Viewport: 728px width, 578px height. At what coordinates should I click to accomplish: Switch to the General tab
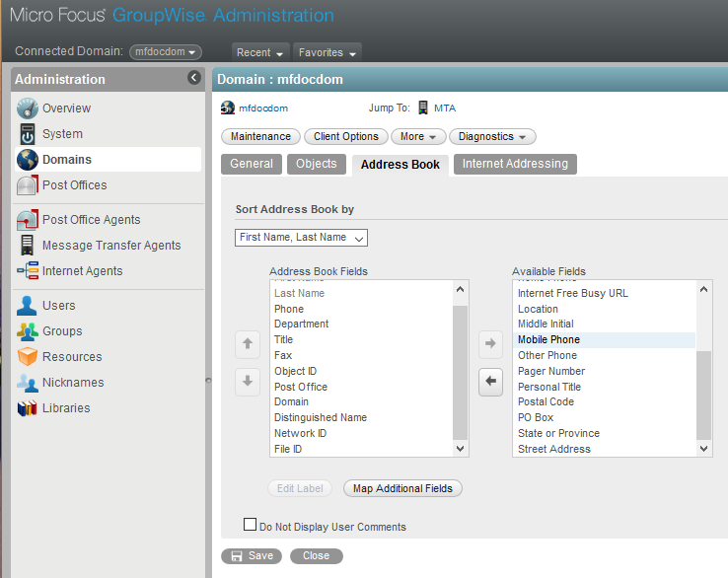pos(252,164)
